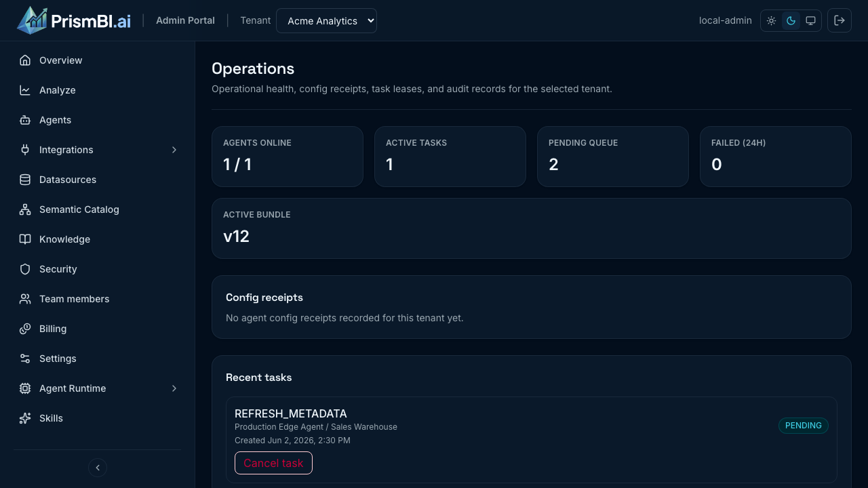Cancel the REFRESH_METADATA task
Image resolution: width=868 pixels, height=488 pixels.
point(273,463)
